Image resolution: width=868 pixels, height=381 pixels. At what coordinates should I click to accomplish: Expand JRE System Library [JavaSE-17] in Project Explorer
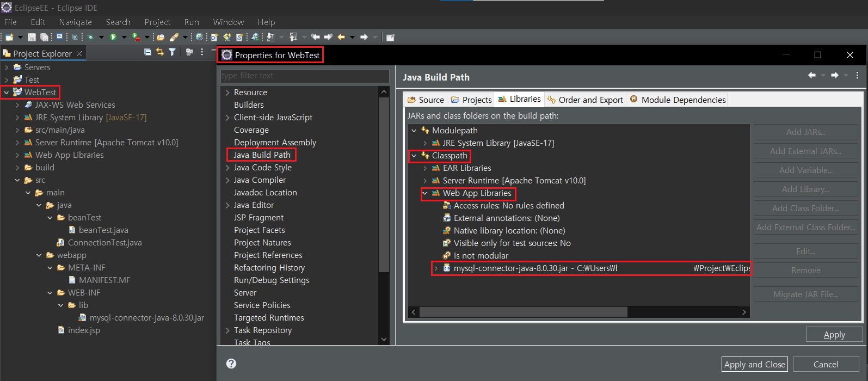pyautogui.click(x=17, y=118)
